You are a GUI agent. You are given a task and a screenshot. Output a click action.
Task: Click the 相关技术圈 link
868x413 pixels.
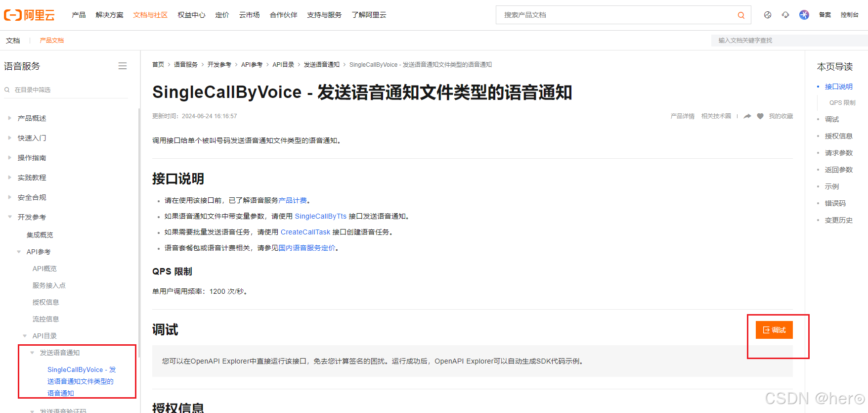tap(716, 116)
